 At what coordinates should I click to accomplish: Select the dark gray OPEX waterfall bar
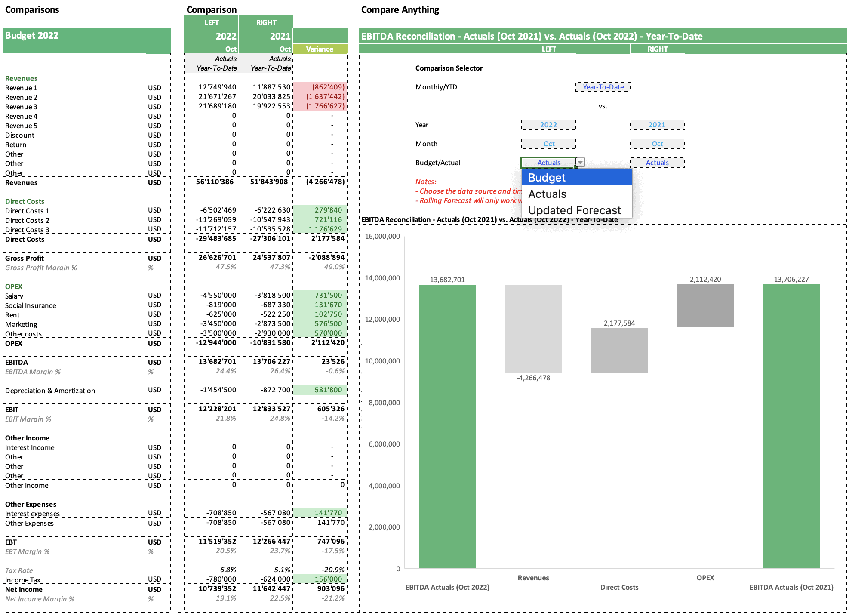point(705,305)
